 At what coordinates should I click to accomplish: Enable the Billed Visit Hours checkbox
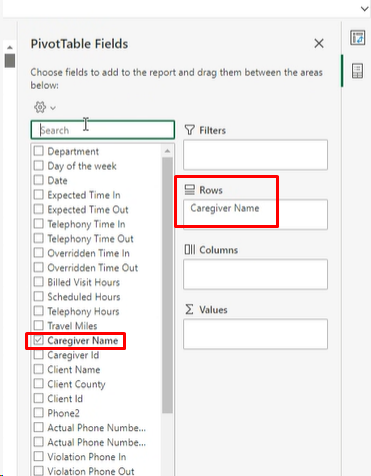click(x=39, y=282)
